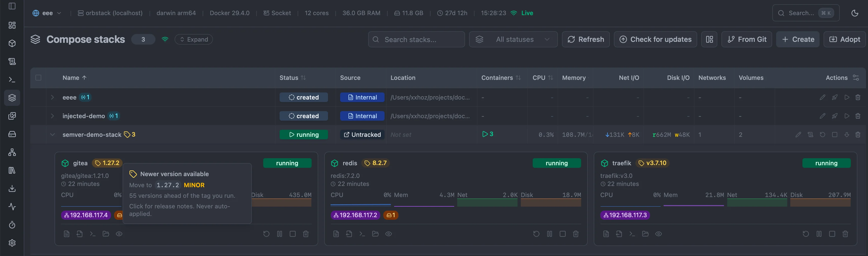This screenshot has width=868, height=256.
Task: Open redis container shell terminal icon
Action: point(362,234)
